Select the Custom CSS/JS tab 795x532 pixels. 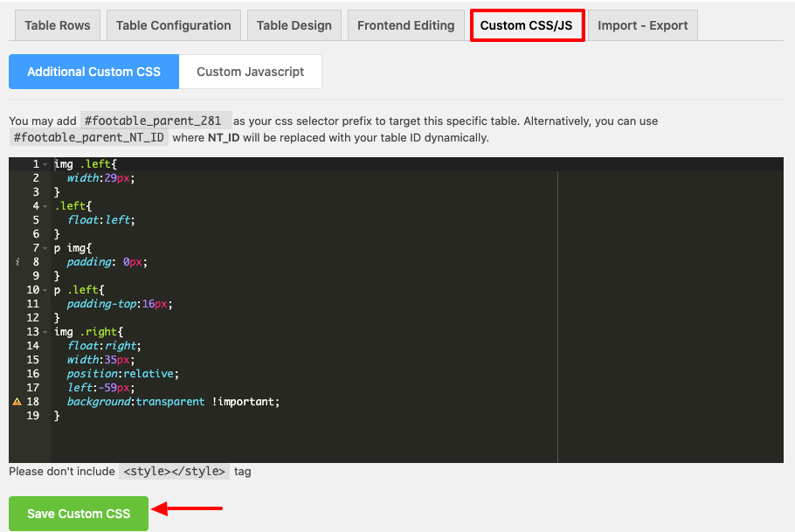click(x=527, y=25)
